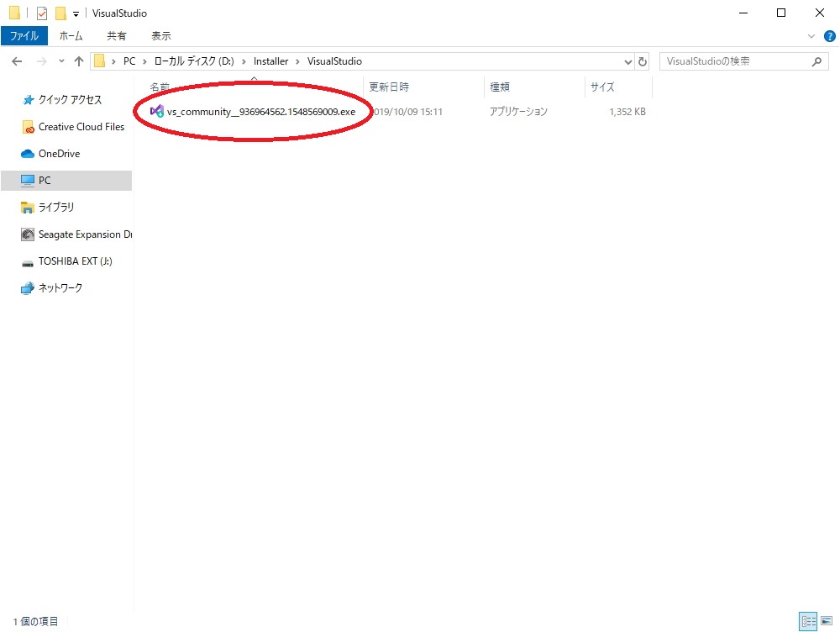Open the ホーム ribbon tab
Screen dimensions: 840x632
point(71,36)
